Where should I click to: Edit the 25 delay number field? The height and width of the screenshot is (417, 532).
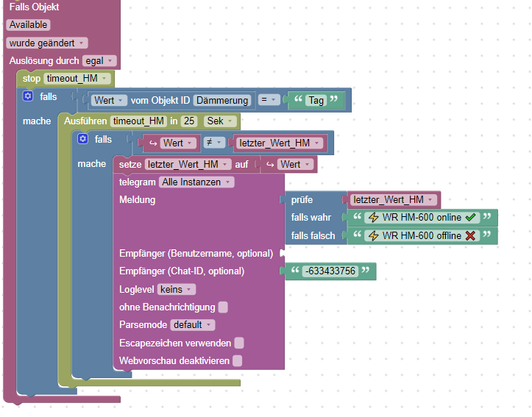pos(189,121)
